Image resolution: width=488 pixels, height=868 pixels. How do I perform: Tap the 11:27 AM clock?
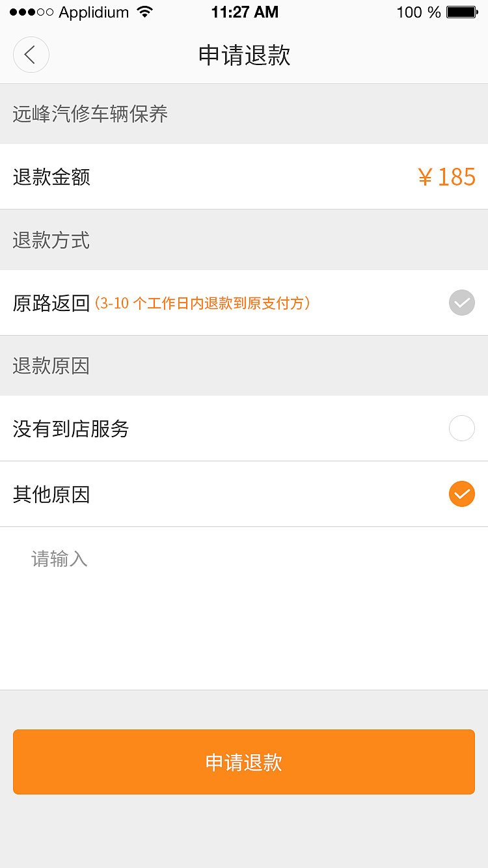pyautogui.click(x=245, y=12)
